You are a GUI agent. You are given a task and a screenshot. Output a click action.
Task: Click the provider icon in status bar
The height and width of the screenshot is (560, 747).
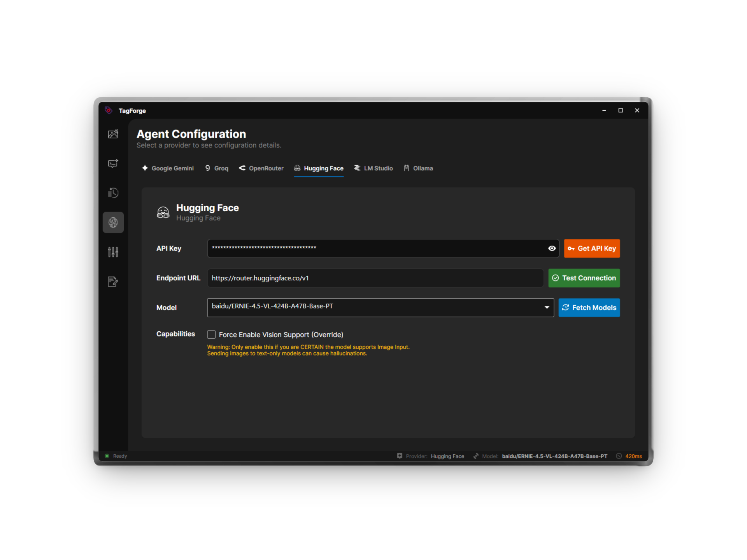[x=400, y=456]
